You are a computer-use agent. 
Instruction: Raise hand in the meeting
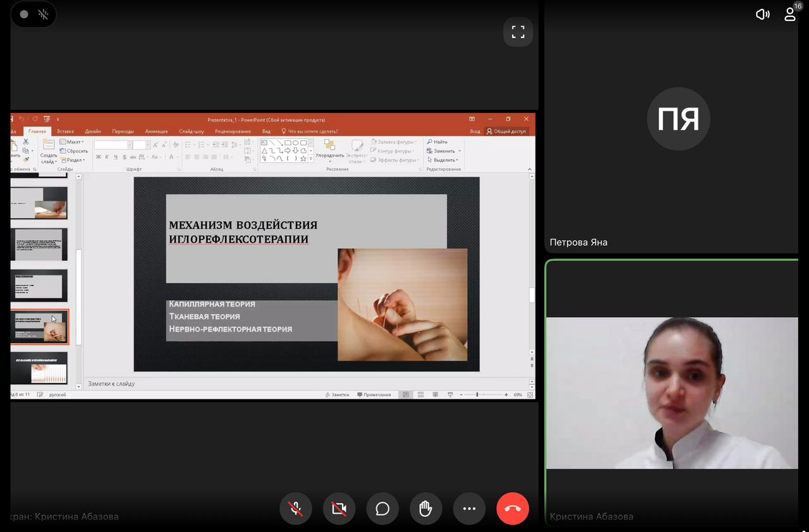tap(426, 509)
